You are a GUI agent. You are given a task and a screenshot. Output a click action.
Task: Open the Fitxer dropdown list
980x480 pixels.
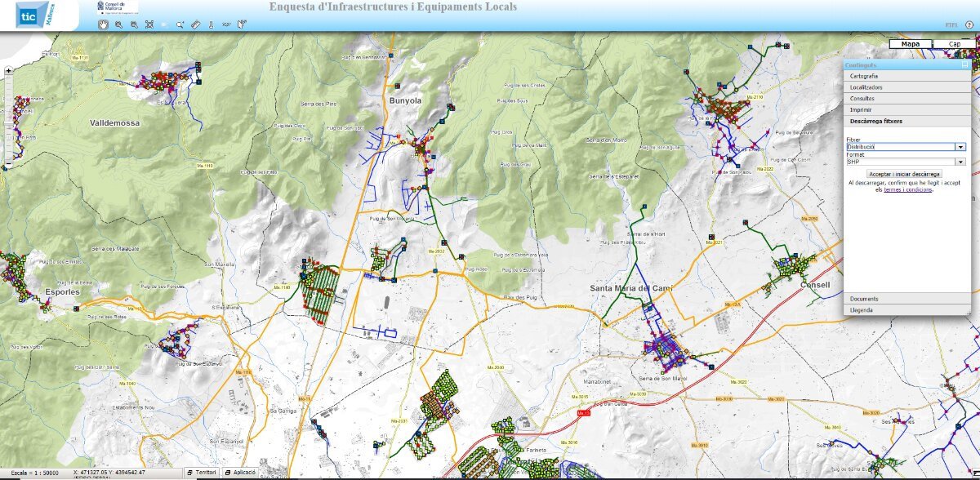pos(961,147)
